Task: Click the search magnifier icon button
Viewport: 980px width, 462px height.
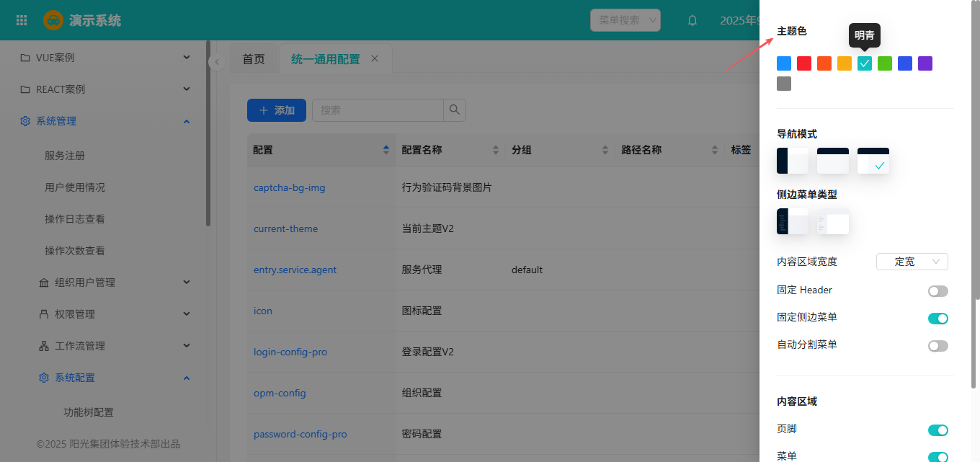Action: tap(454, 110)
